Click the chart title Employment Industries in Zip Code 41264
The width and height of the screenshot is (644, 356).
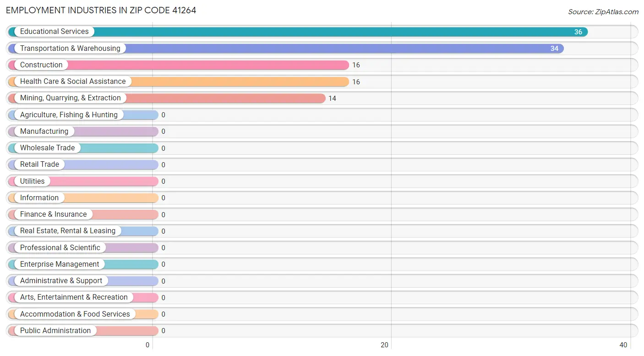click(x=101, y=10)
